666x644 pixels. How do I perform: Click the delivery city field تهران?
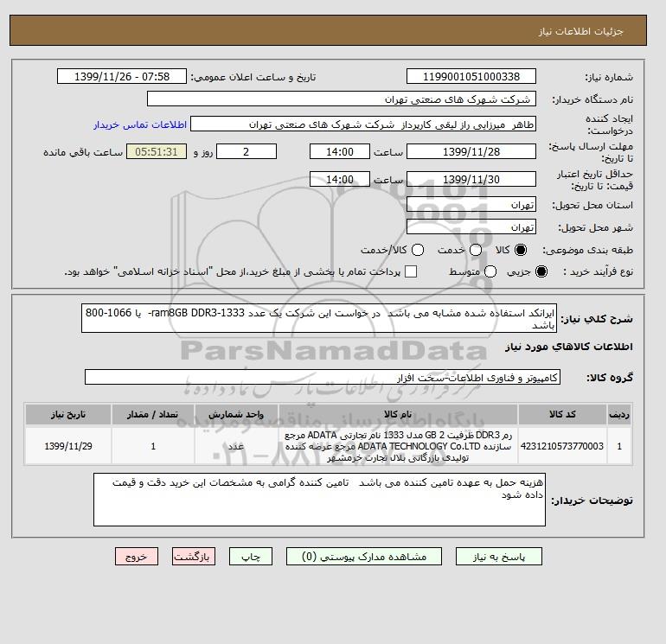click(471, 226)
